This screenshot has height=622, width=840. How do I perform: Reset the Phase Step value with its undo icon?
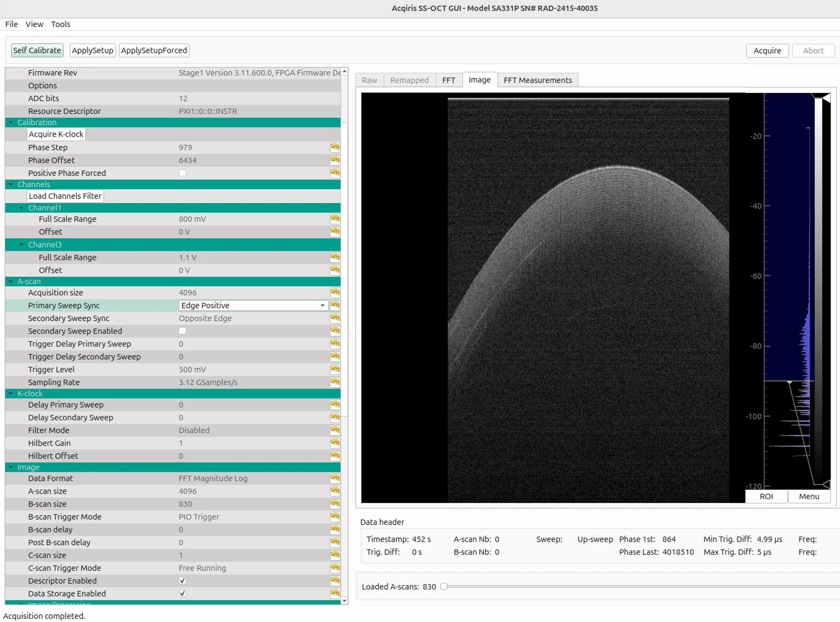tap(335, 147)
